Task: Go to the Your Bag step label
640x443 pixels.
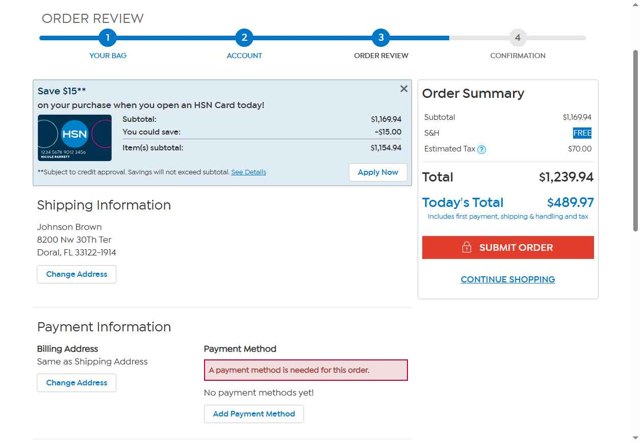Action: coord(107,56)
